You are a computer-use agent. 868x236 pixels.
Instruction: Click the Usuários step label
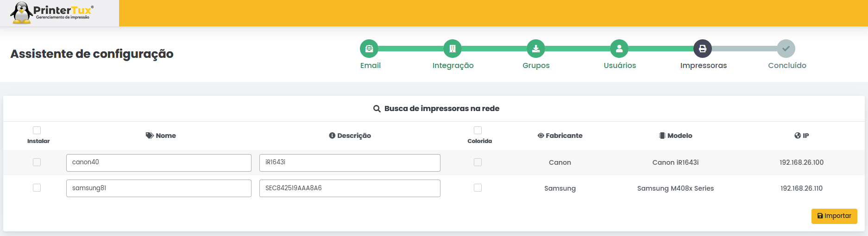[620, 66]
